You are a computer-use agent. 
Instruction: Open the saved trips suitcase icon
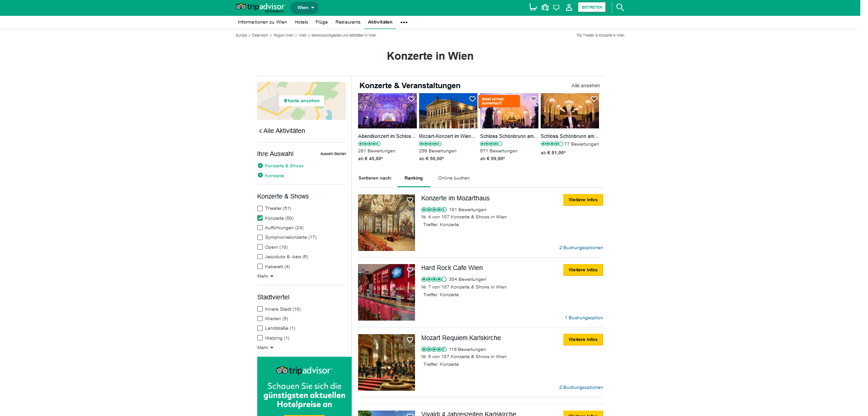tap(545, 7)
